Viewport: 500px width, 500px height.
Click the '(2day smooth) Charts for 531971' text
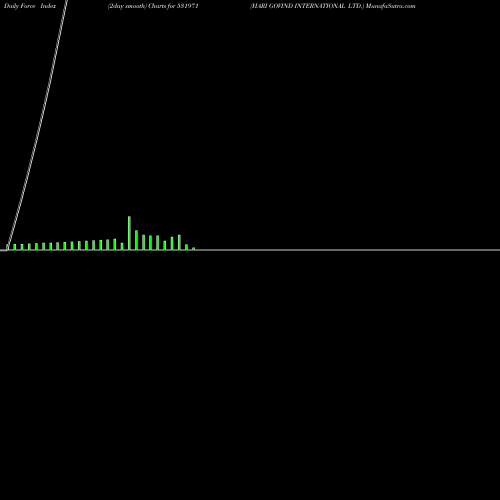point(153,6)
